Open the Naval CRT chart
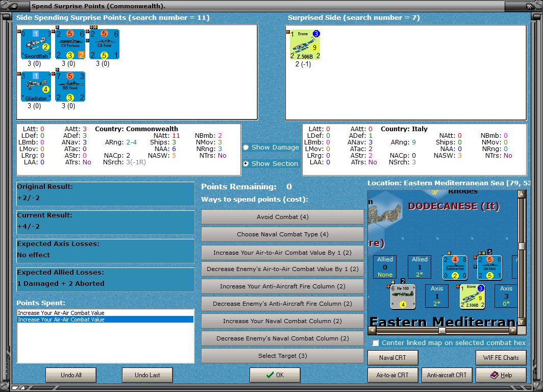This screenshot has width=543, height=392. click(393, 358)
